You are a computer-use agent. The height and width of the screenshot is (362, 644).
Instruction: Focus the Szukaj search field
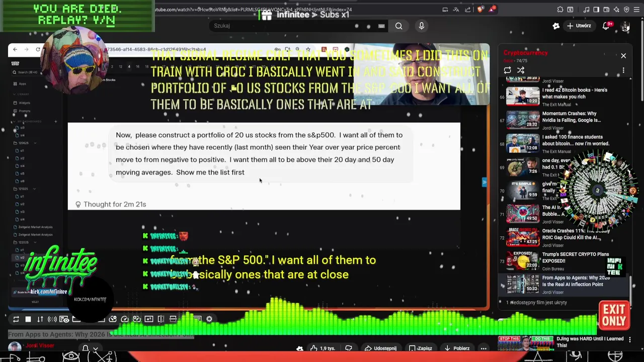coord(299,26)
